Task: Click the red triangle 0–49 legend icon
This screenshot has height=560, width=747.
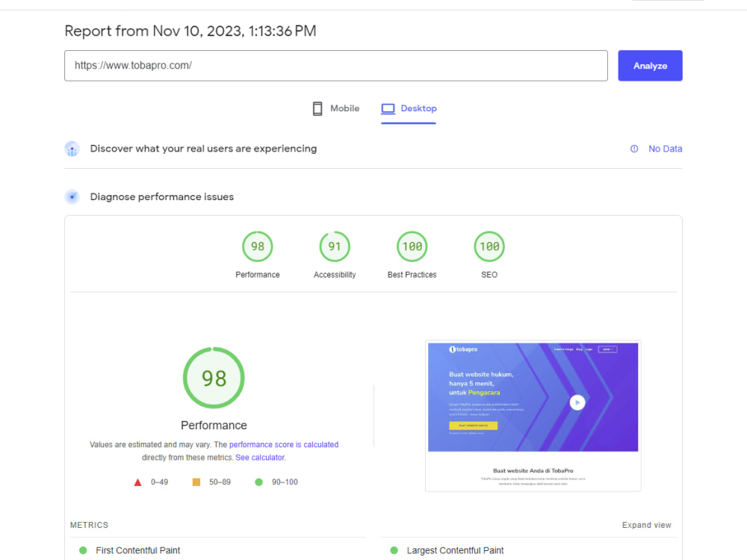Action: point(137,482)
